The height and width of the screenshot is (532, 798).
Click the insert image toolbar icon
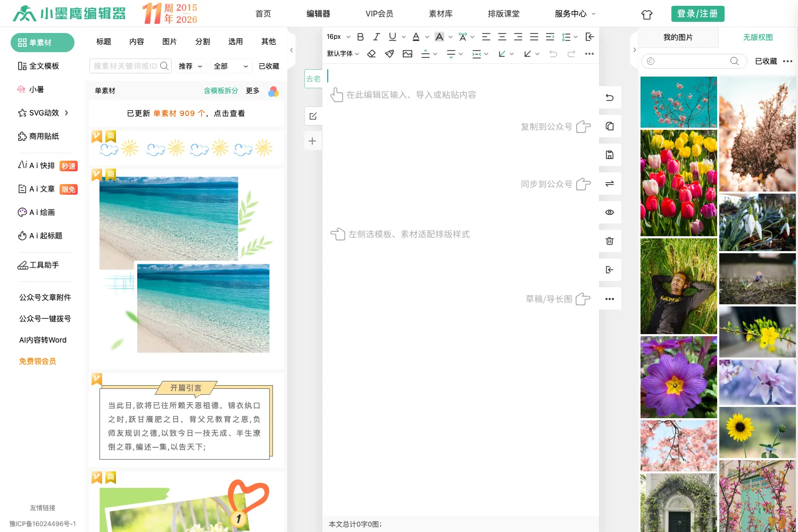(408, 54)
